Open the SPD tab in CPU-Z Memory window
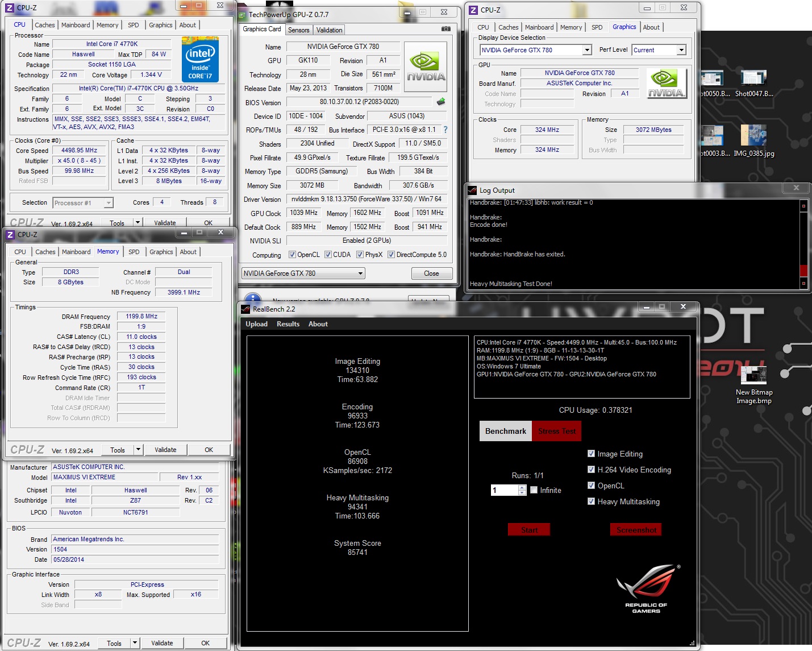This screenshot has width=812, height=651. [134, 252]
